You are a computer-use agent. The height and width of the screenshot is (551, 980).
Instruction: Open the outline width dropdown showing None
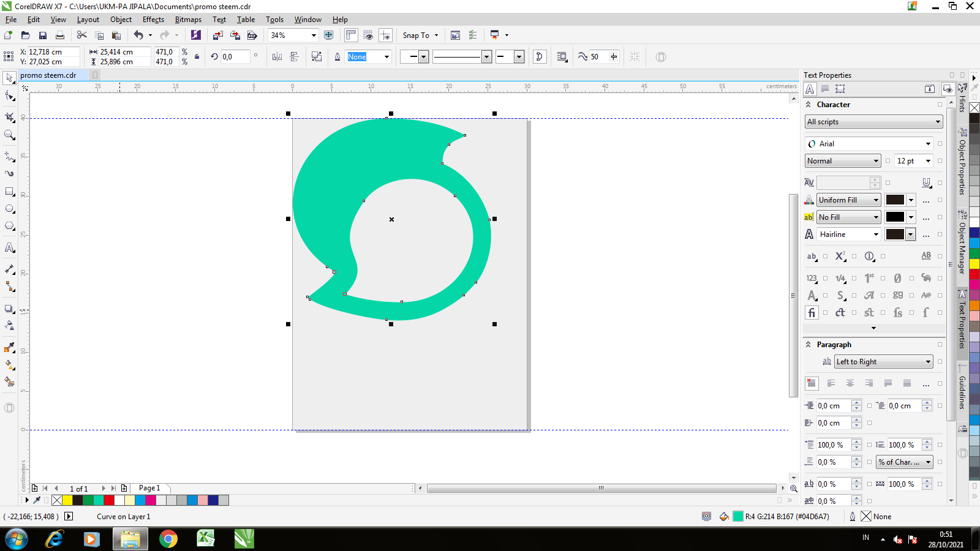coord(386,57)
